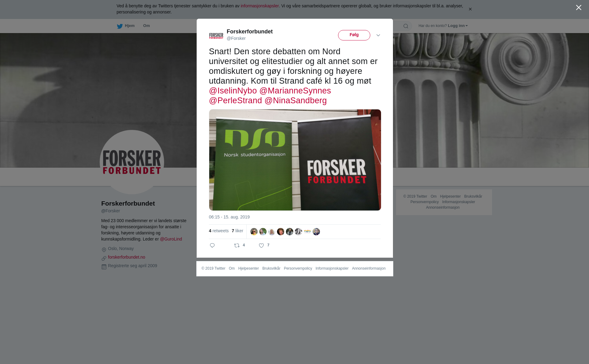The width and height of the screenshot is (589, 364).
Task: Open the @IselinNybo mention link
Action: pyautogui.click(x=233, y=91)
